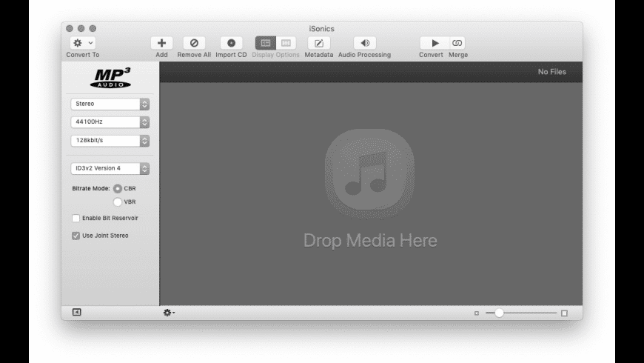Open Audio Processing speaker icon
The image size is (644, 363).
click(365, 43)
